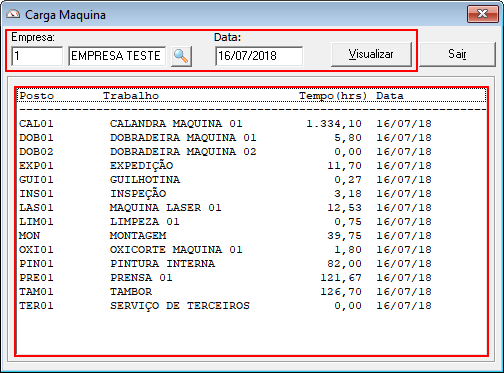Focus the Empresa code field
This screenshot has width=504, height=373.
point(37,56)
